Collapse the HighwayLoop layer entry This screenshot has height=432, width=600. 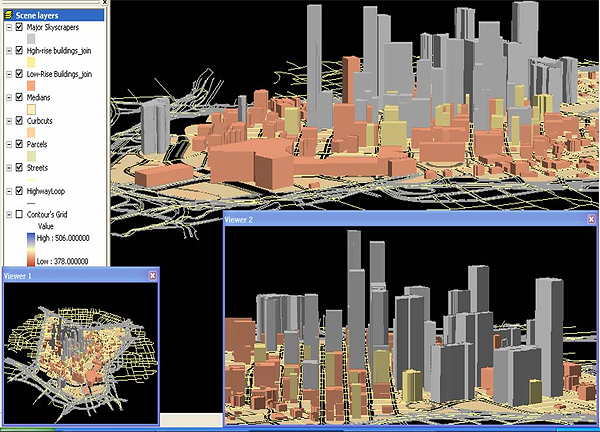point(9,191)
